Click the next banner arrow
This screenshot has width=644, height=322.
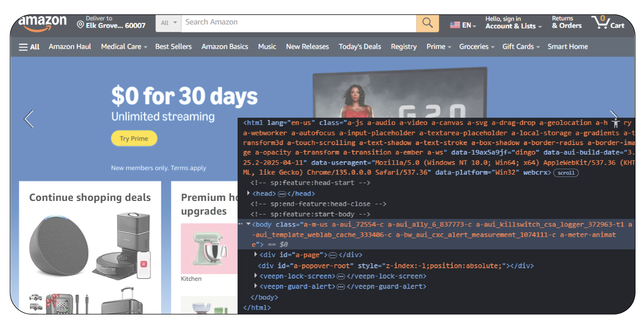[x=614, y=114]
